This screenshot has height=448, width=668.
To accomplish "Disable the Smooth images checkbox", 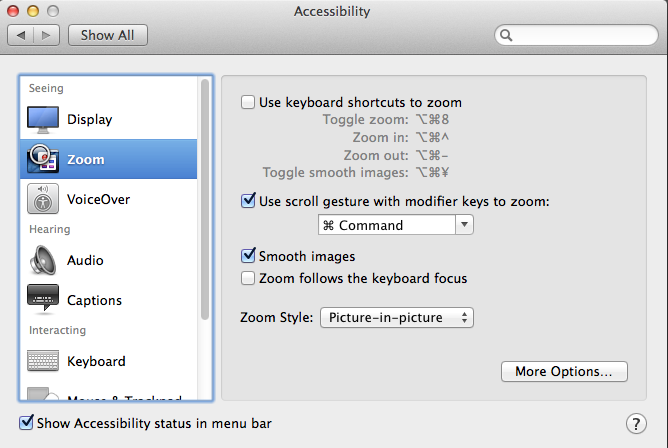I will pyautogui.click(x=248, y=257).
